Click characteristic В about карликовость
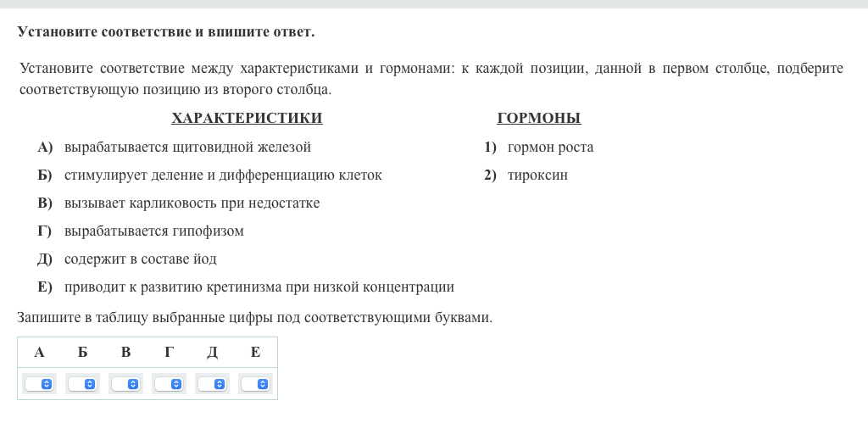868x423 pixels. (192, 203)
